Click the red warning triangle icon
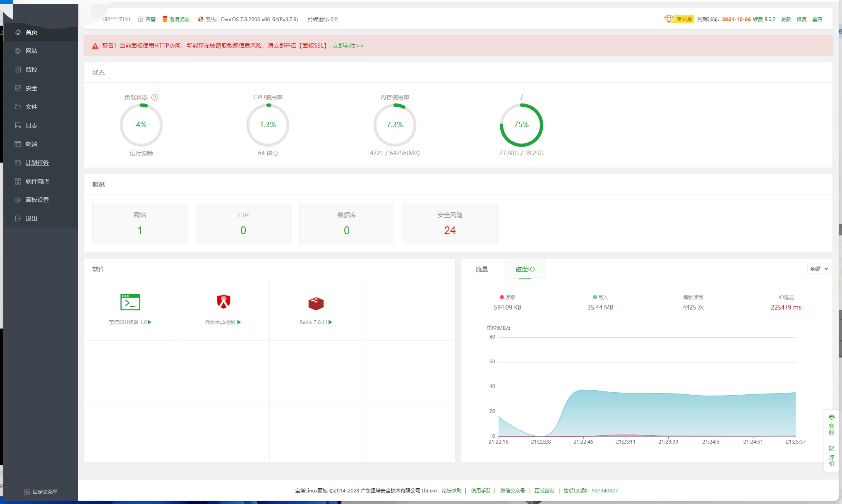The width and height of the screenshot is (842, 504). (95, 46)
